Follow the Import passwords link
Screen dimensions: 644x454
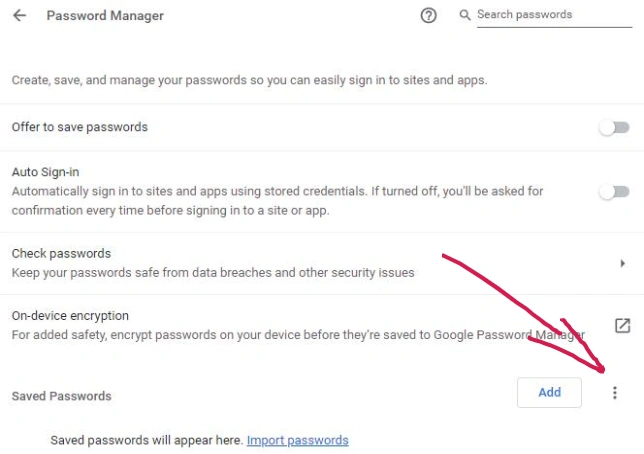click(x=297, y=440)
